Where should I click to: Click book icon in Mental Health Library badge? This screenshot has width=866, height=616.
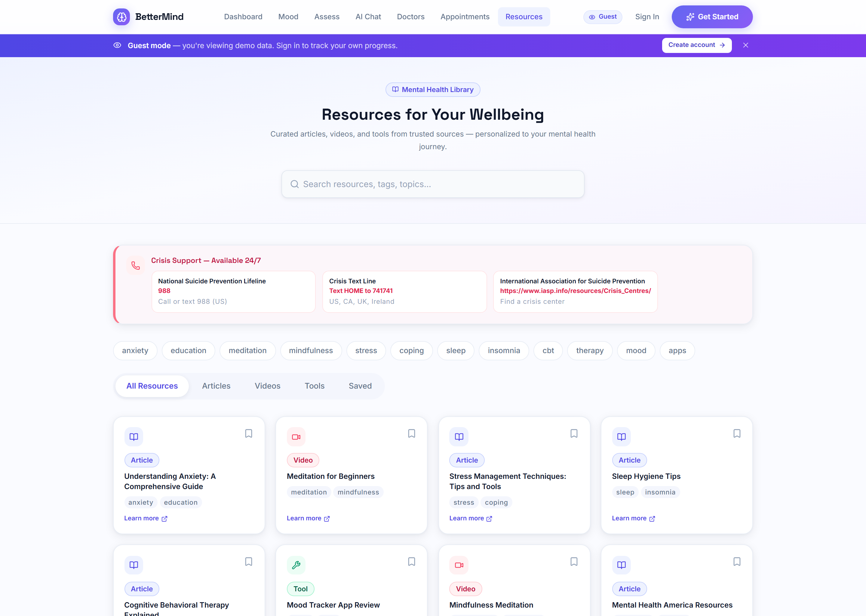395,90
